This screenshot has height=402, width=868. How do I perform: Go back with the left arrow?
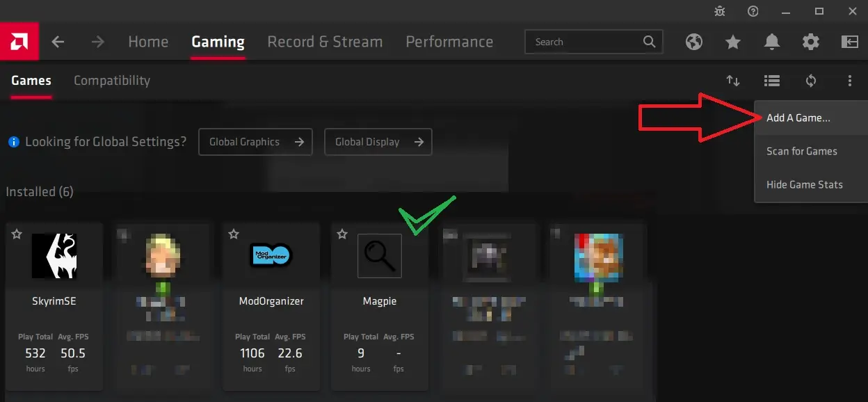[58, 42]
